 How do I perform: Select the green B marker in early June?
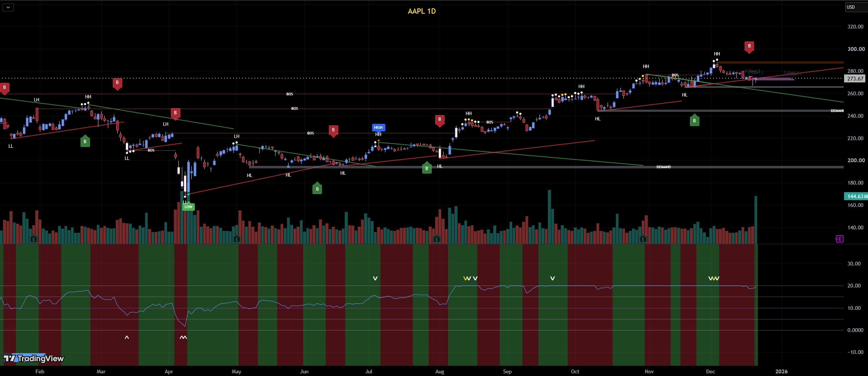tap(317, 188)
